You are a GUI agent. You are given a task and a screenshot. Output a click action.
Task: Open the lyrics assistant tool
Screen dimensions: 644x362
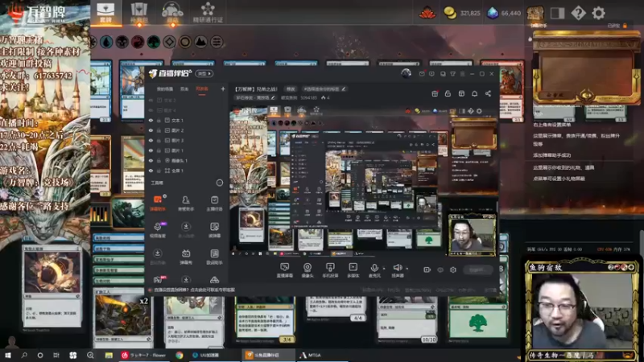click(x=214, y=257)
